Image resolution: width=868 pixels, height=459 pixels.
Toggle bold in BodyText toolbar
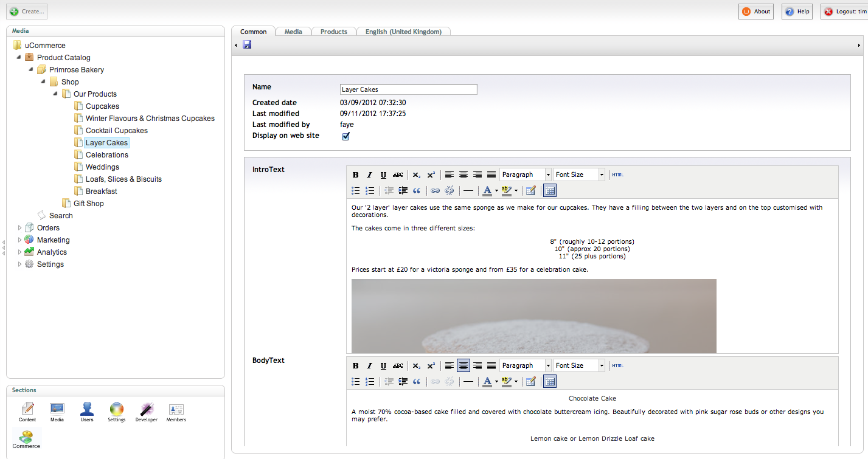356,365
